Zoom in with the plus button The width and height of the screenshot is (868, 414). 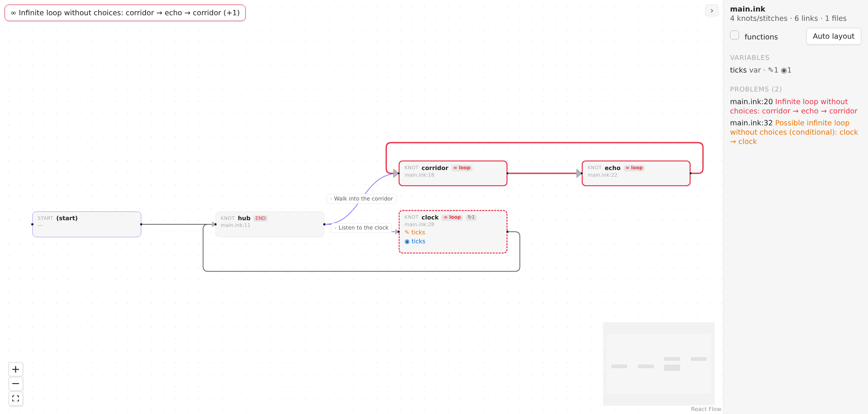pyautogui.click(x=16, y=369)
